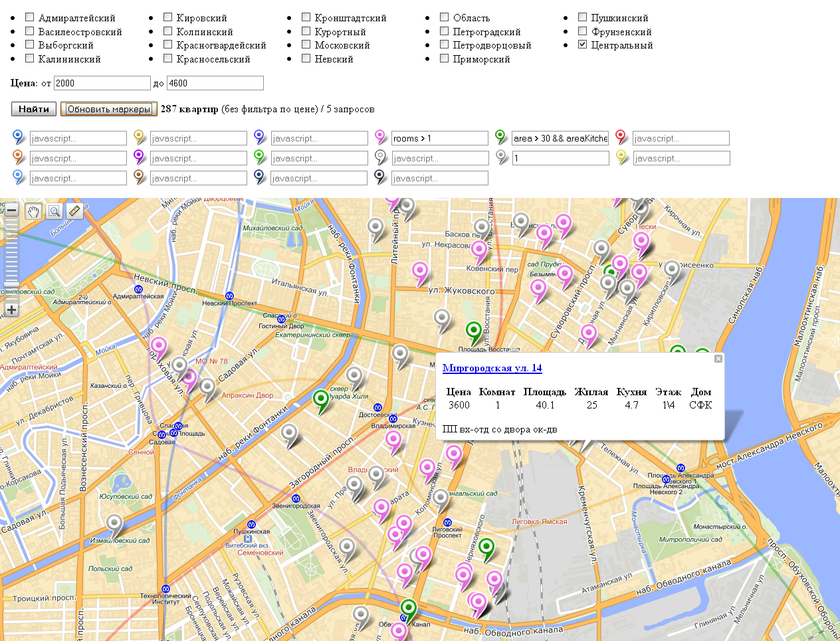840x641 pixels.
Task: Tick the Василеостровский district checkbox
Action: tap(29, 31)
